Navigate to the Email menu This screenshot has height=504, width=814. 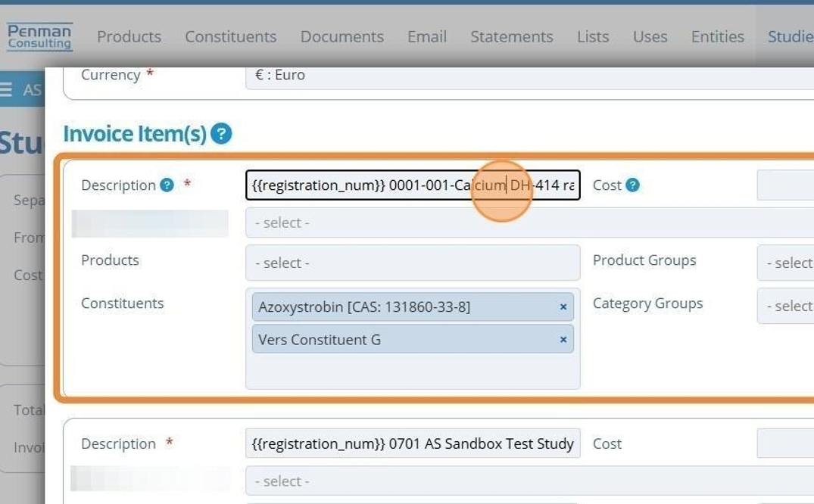427,36
